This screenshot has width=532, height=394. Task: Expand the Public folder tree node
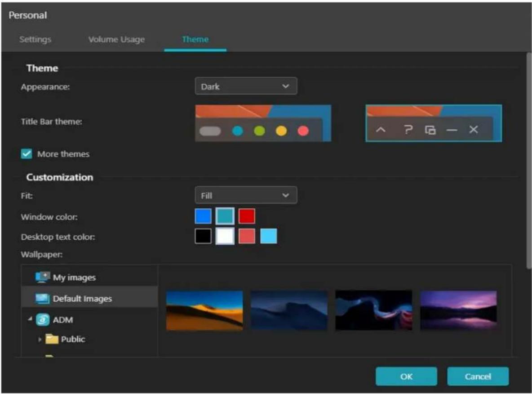click(x=40, y=340)
